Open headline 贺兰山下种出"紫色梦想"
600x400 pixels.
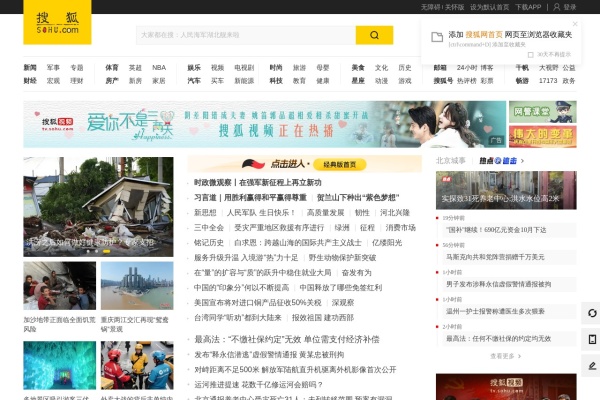358,198
